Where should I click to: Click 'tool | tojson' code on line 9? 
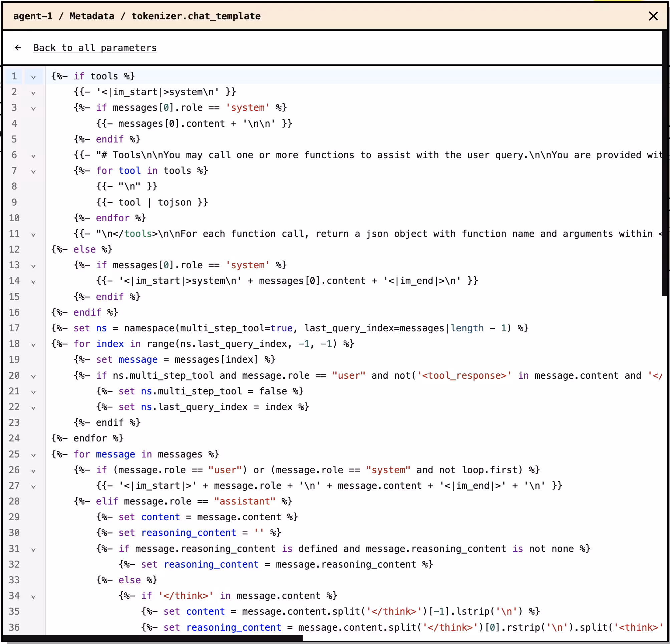pyautogui.click(x=154, y=202)
